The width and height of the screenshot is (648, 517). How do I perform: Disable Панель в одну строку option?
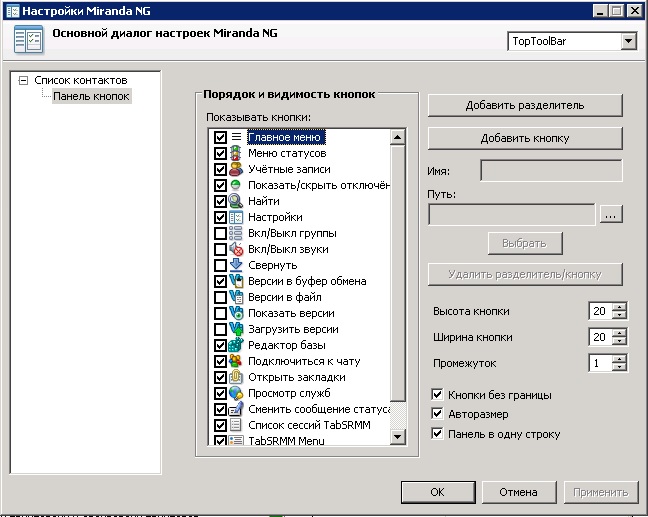coord(437,434)
